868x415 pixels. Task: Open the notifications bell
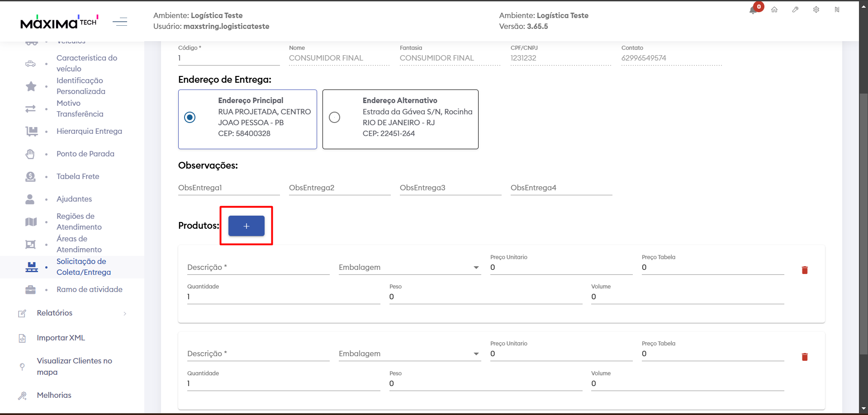tap(753, 10)
